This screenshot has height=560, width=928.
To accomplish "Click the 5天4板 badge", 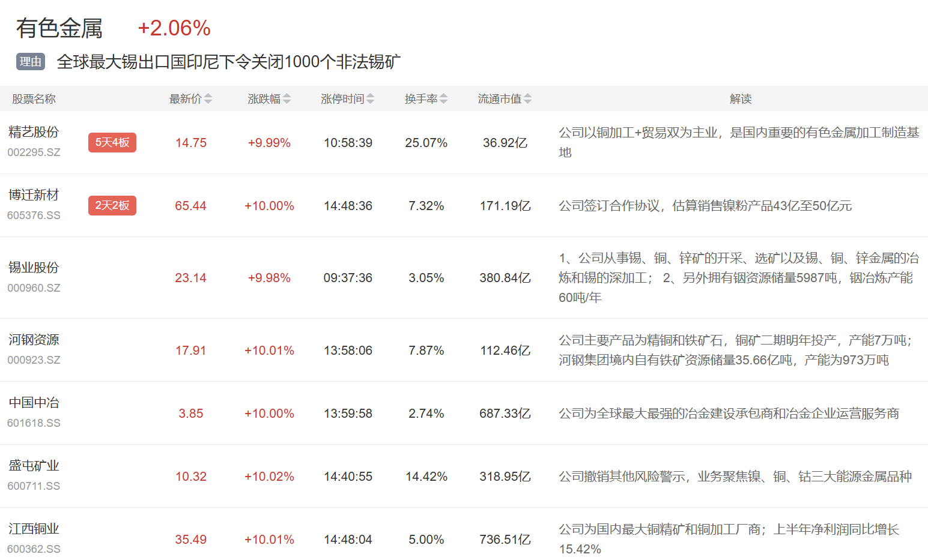I will pyautogui.click(x=112, y=143).
